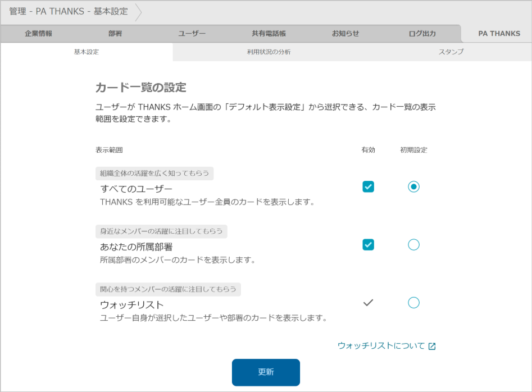The height and width of the screenshot is (392, 532).
Task: Switch to the ログ出力 tab
Action: [422, 34]
